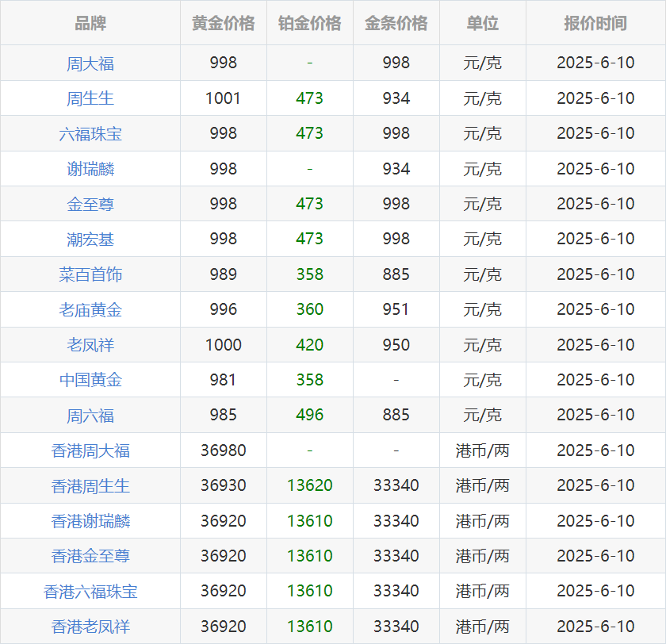Open 六福珠宝 brand page
Screen dimensions: 666x644
[x=90, y=134]
